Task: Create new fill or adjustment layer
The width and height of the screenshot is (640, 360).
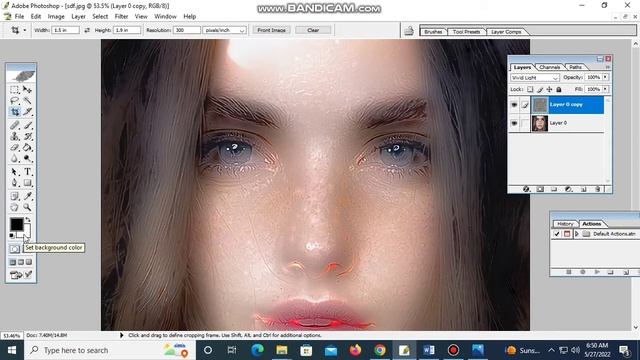Action: click(568, 189)
